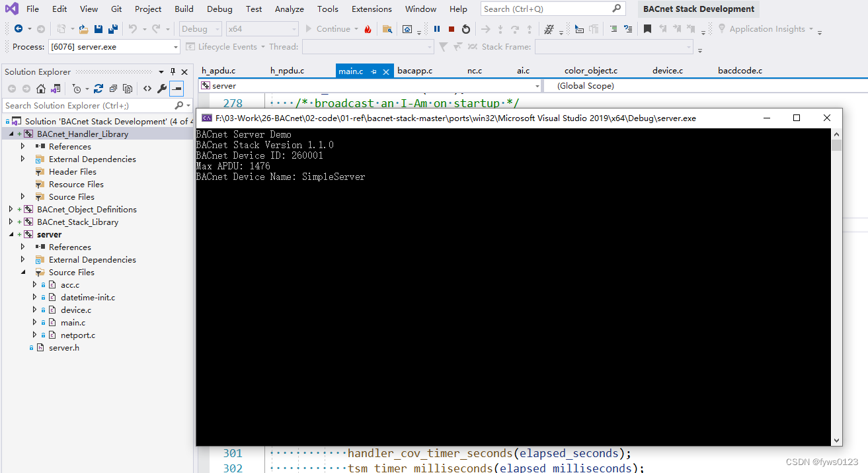The image size is (868, 473).
Task: Click the Show Next Statement icon
Action: [485, 29]
